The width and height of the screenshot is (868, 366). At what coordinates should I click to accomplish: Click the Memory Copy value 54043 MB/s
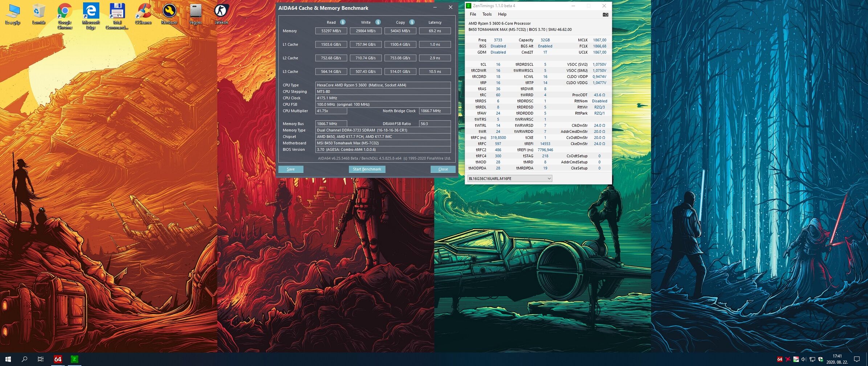[x=400, y=31]
